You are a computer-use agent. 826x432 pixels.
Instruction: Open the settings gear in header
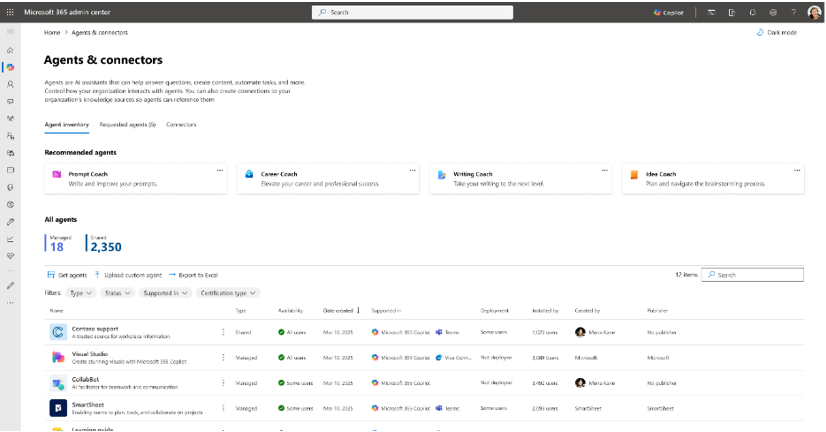[773, 12]
